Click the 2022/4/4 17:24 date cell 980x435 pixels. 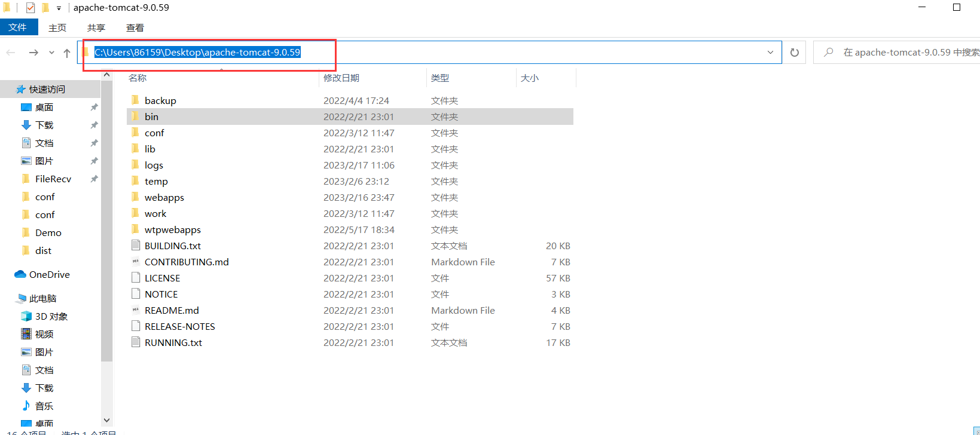[356, 100]
